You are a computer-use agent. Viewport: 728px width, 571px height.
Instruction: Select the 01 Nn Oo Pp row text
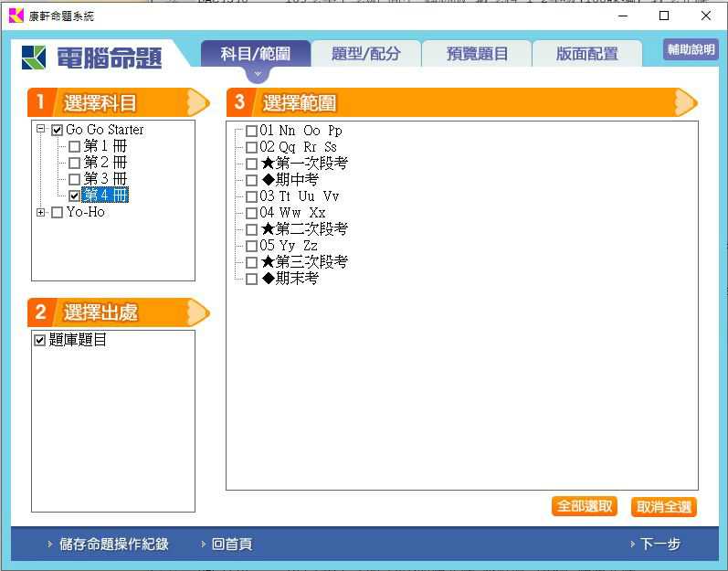301,131
